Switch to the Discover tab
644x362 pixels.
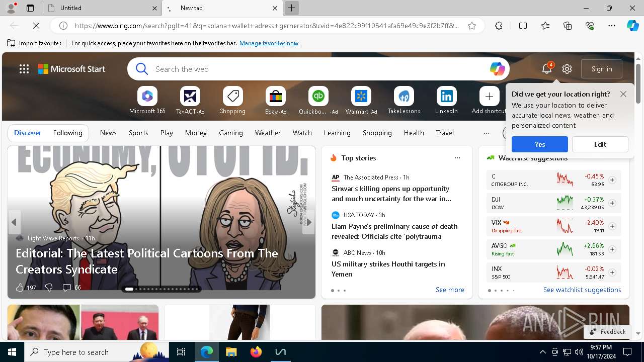28,133
